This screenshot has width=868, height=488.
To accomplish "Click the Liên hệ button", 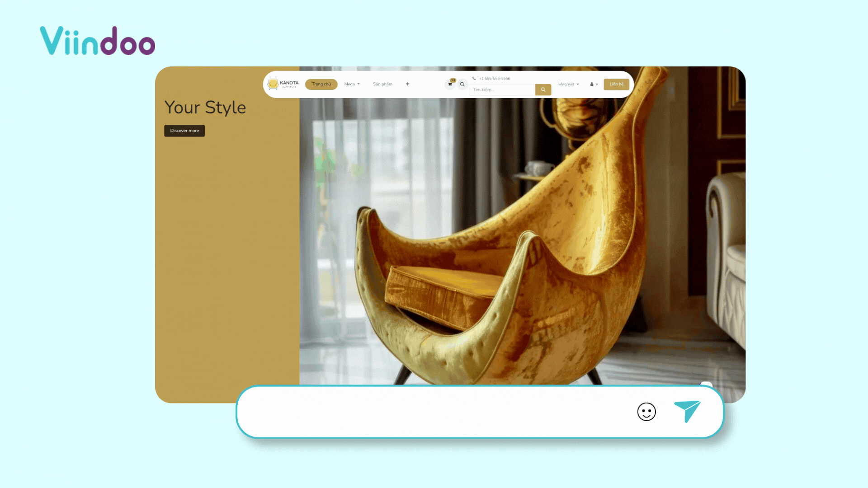I will (616, 84).
